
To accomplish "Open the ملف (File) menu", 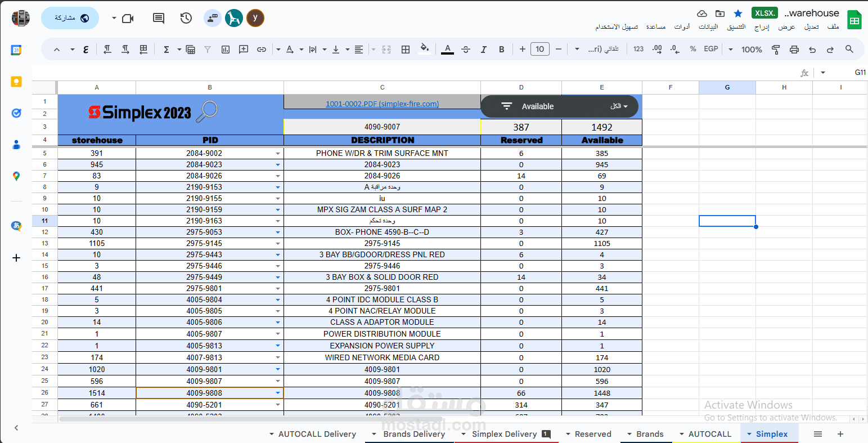I will [833, 26].
